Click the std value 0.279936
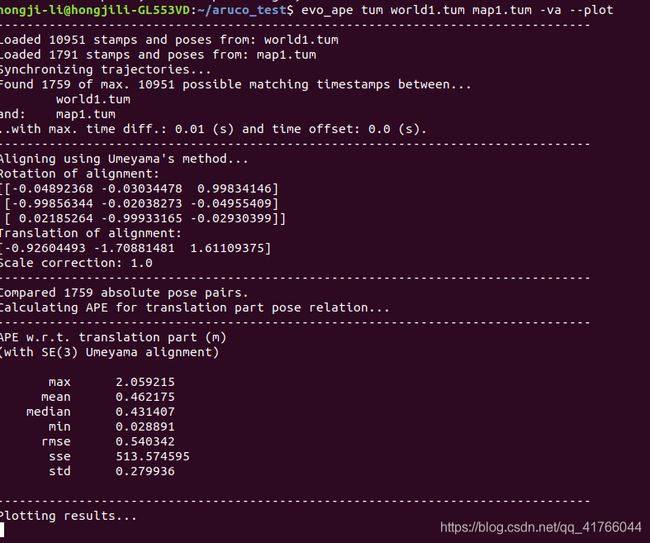The height and width of the screenshot is (543, 650). (145, 471)
